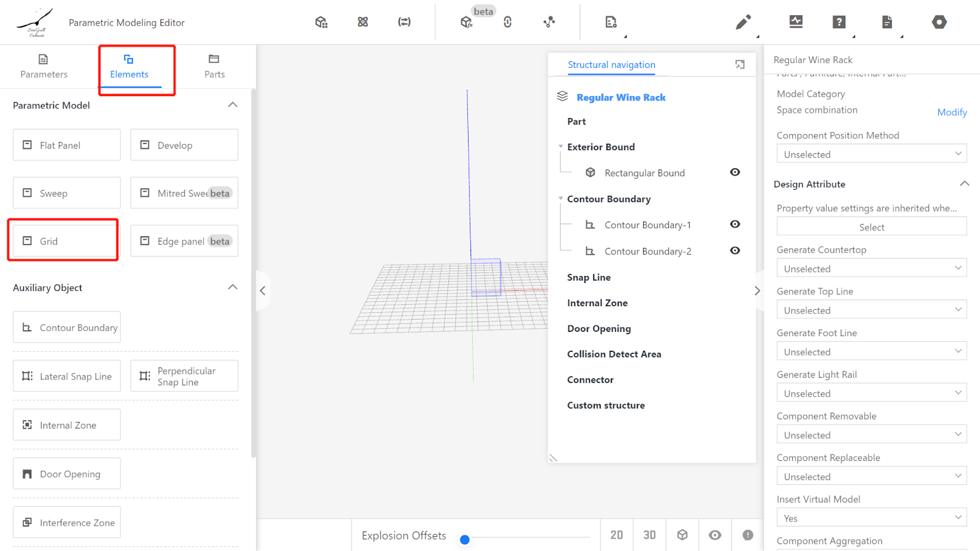The image size is (980, 551).
Task: Open the Parts tab
Action: 214,66
